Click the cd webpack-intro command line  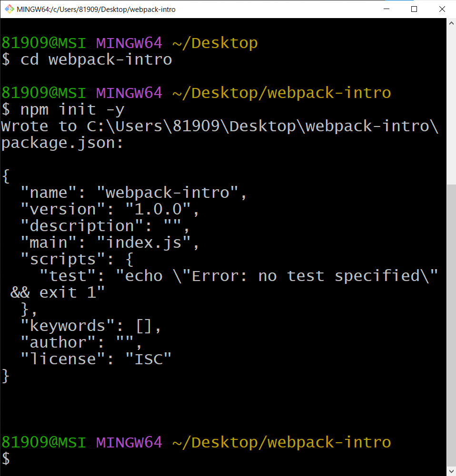pos(95,59)
